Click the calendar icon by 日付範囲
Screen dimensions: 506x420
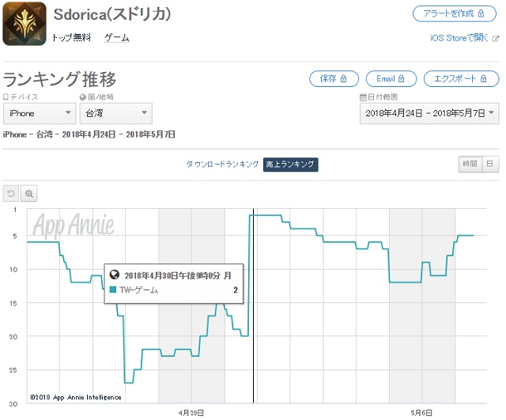362,97
